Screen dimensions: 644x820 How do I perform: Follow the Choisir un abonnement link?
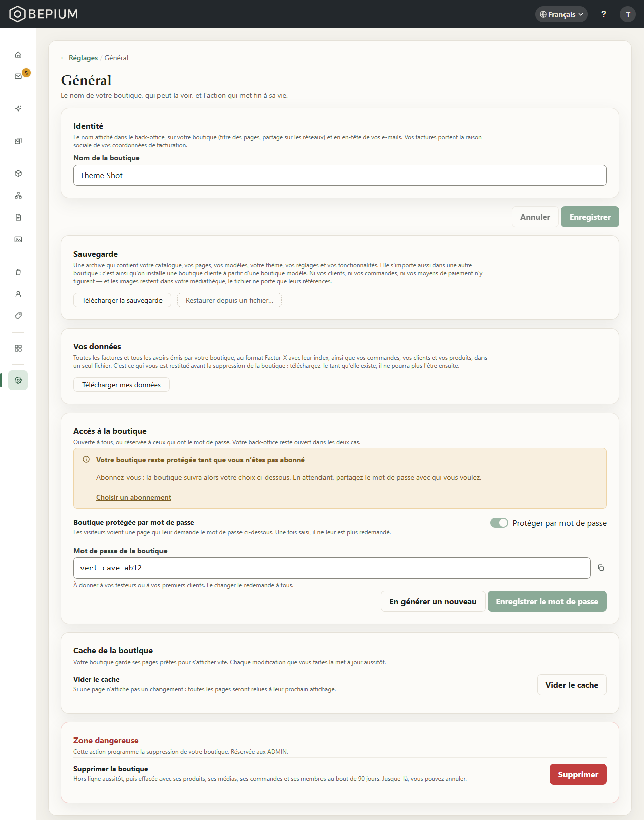(x=133, y=497)
